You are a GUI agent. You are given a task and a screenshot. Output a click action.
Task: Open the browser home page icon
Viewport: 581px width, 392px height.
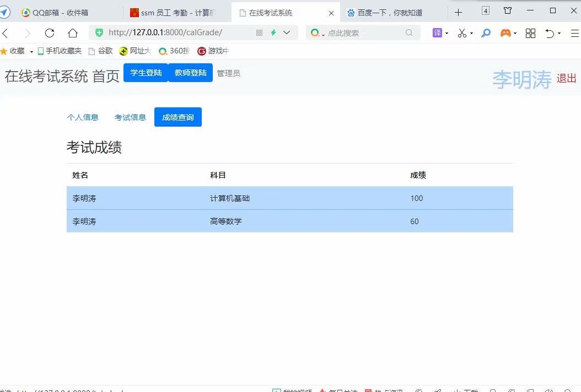click(x=73, y=34)
